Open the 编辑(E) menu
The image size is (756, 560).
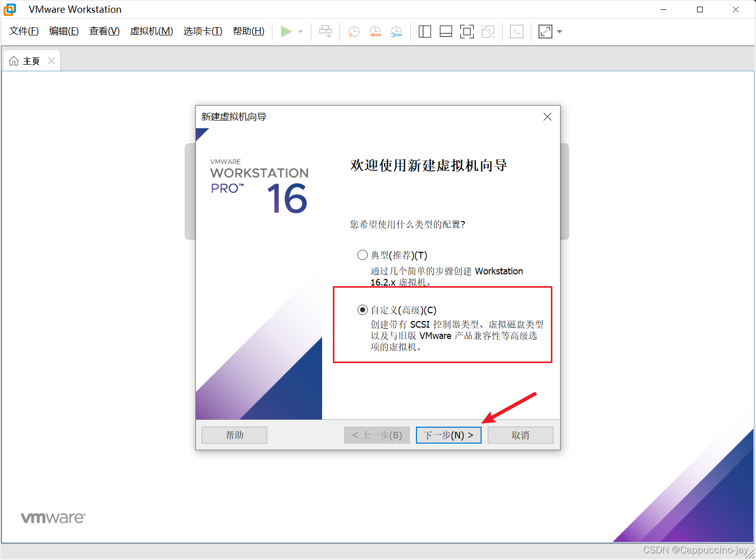(64, 31)
